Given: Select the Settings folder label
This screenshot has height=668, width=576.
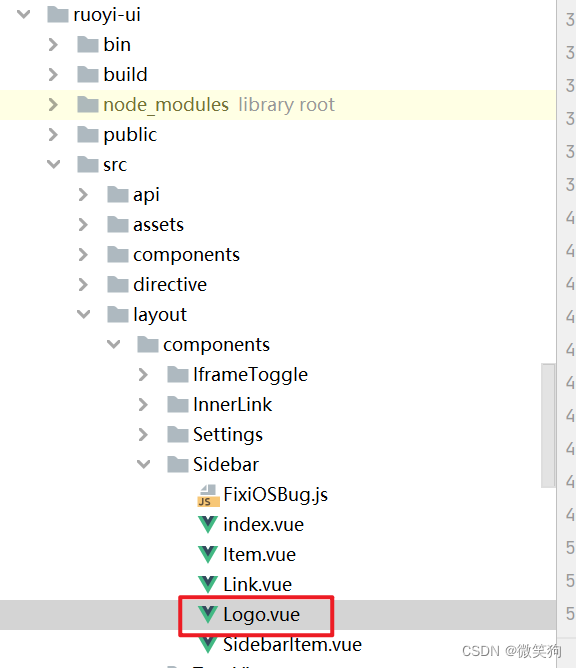Looking at the screenshot, I should (228, 435).
